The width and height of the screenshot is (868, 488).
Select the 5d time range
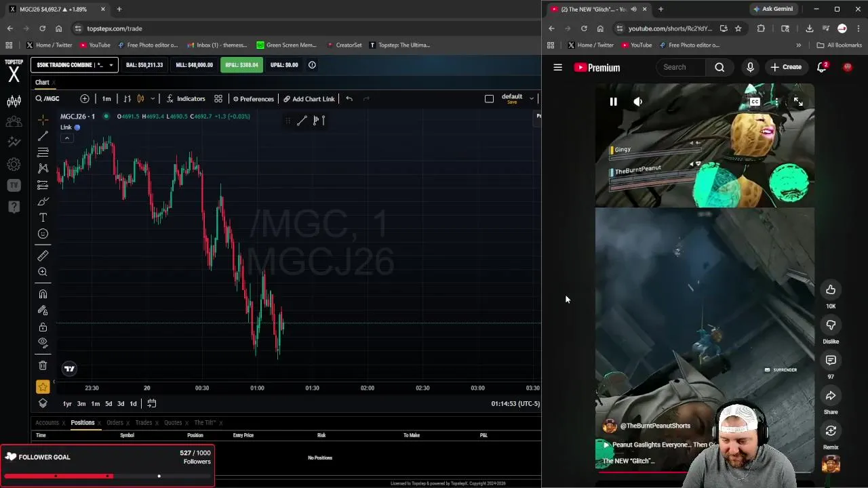point(108,404)
